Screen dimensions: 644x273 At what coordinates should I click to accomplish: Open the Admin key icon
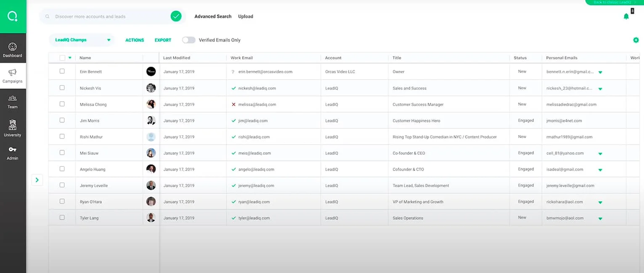[13, 153]
